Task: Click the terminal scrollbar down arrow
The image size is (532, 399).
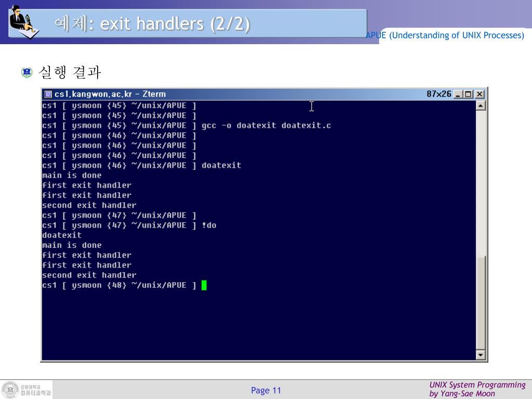Action: pyautogui.click(x=481, y=355)
